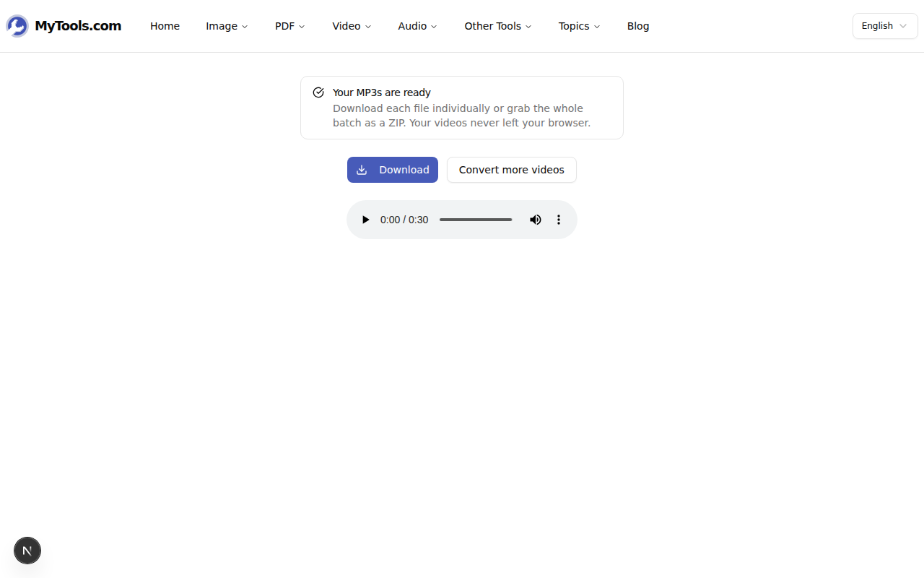Click the Next.js dev tools badge
Viewport: 924px width, 578px height.
point(27,551)
